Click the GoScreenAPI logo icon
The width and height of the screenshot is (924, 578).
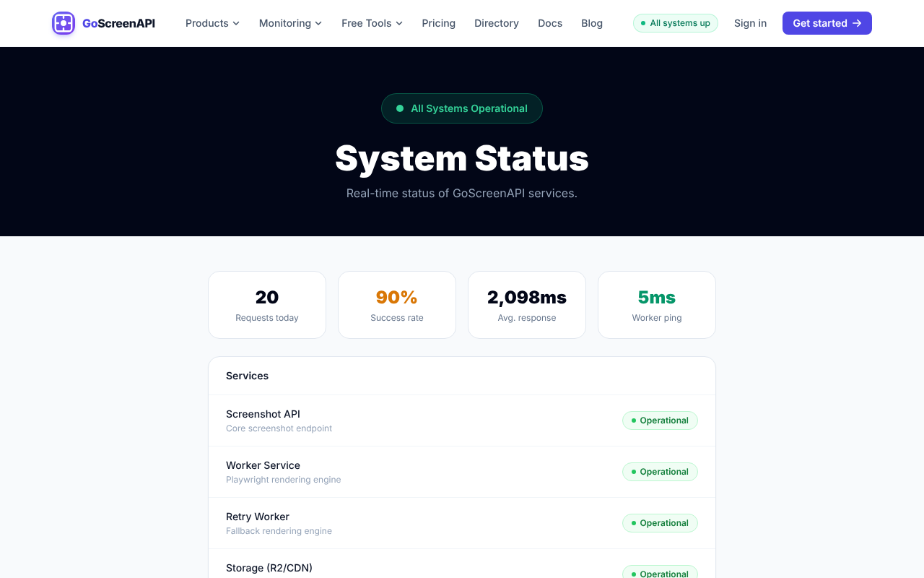point(64,23)
